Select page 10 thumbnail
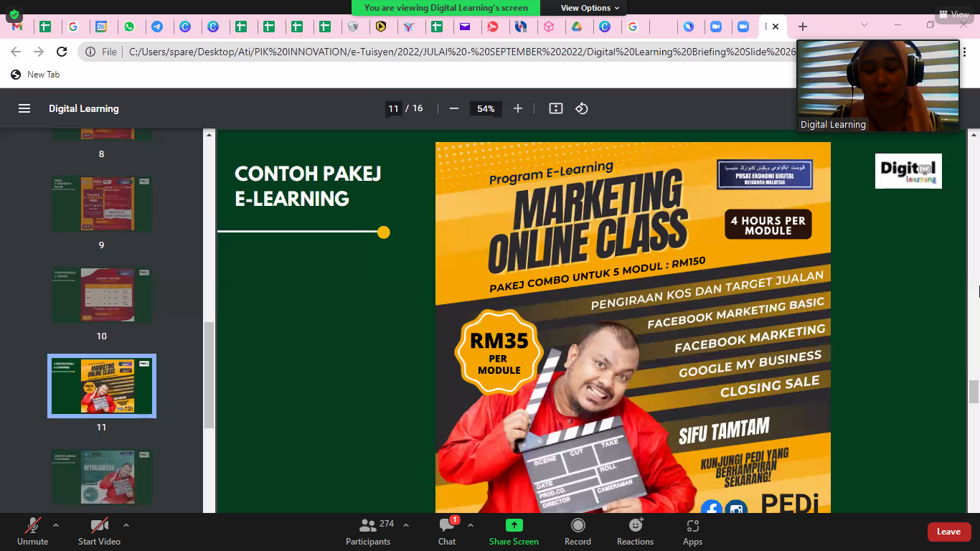The width and height of the screenshot is (980, 551). (x=101, y=295)
